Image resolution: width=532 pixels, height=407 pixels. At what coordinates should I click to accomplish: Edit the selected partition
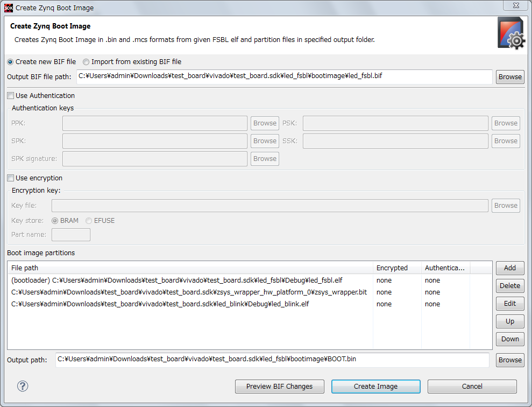[509, 304]
